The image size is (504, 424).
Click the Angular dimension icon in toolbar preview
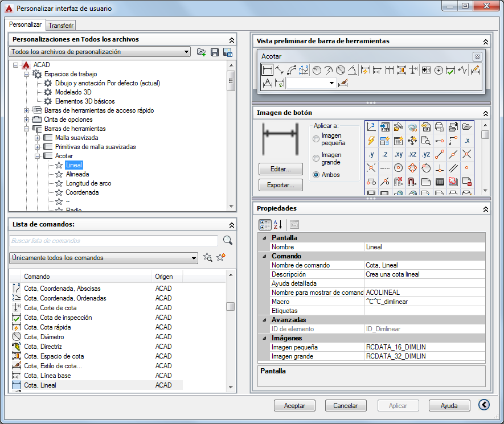tap(353, 69)
